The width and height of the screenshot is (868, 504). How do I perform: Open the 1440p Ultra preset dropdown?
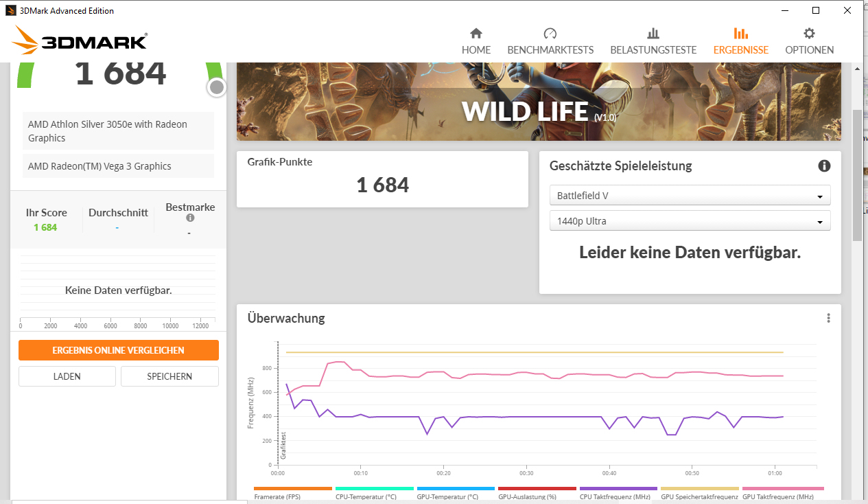tap(690, 221)
